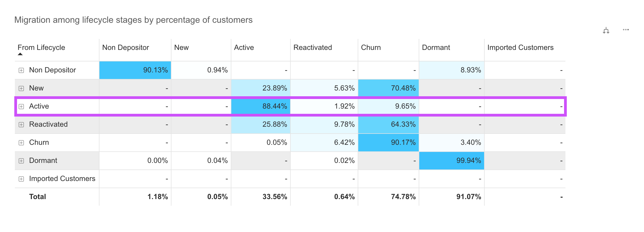Expand the Active lifecycle row
The width and height of the screenshot is (644, 232).
click(x=21, y=106)
